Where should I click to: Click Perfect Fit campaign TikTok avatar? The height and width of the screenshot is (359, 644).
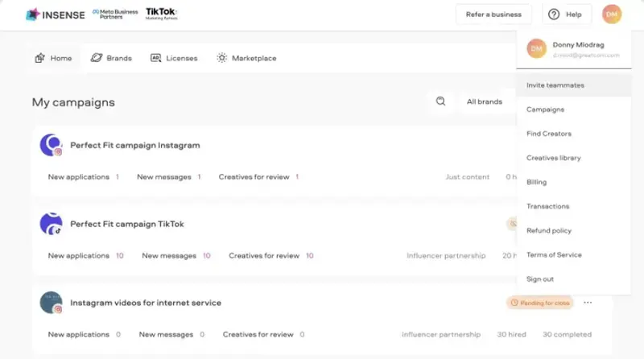tap(51, 224)
